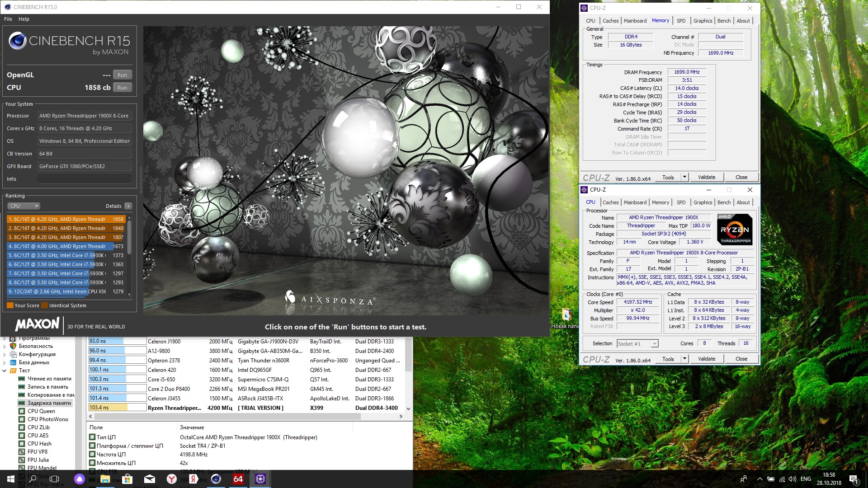Open Cinebench from the taskbar
The image size is (868, 488).
216,479
